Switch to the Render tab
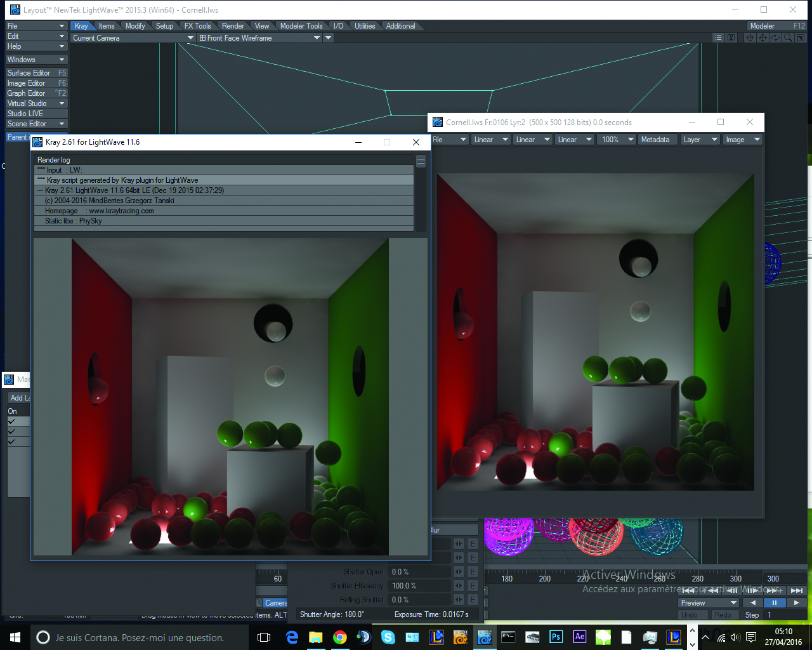Viewport: 812px width, 650px height. point(233,26)
